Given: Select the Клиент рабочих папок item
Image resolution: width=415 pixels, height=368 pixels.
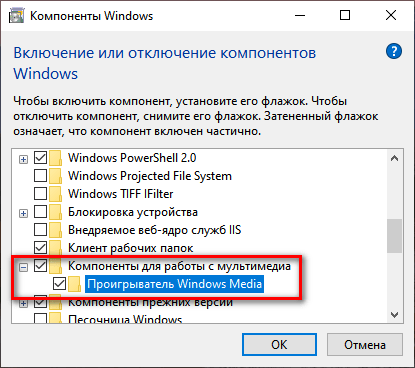Looking at the screenshot, I should click(130, 248).
